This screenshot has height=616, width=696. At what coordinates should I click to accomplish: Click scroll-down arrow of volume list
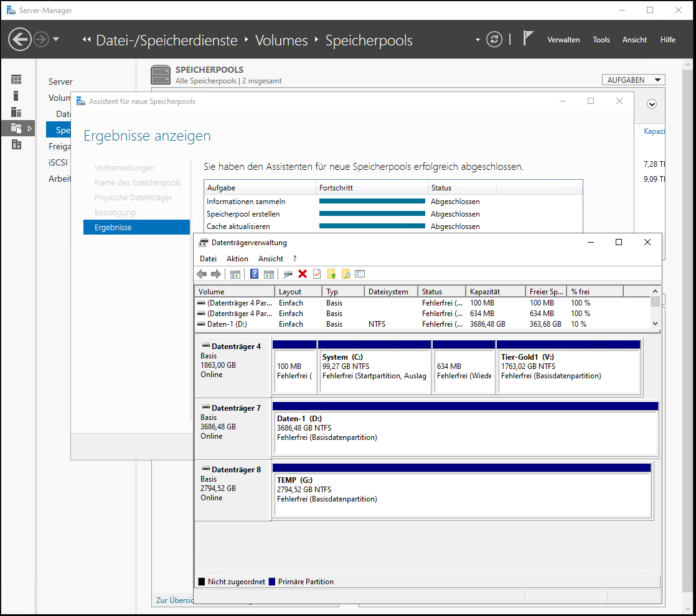(x=655, y=324)
